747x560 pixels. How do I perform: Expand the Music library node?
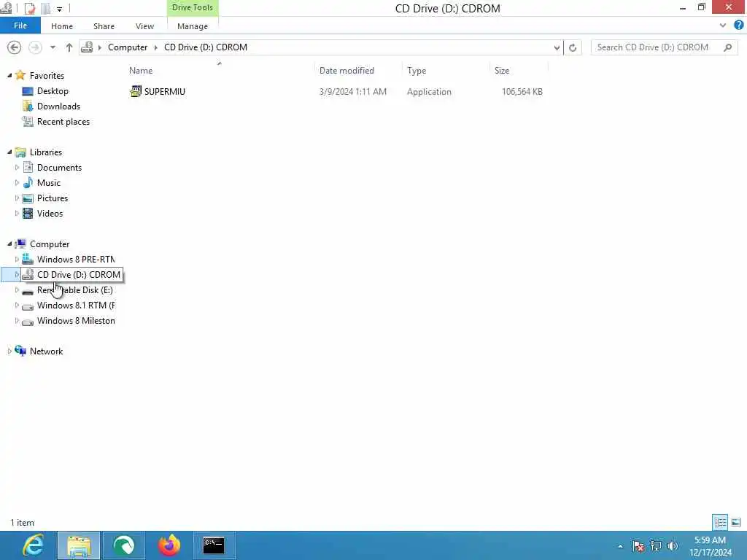click(17, 182)
